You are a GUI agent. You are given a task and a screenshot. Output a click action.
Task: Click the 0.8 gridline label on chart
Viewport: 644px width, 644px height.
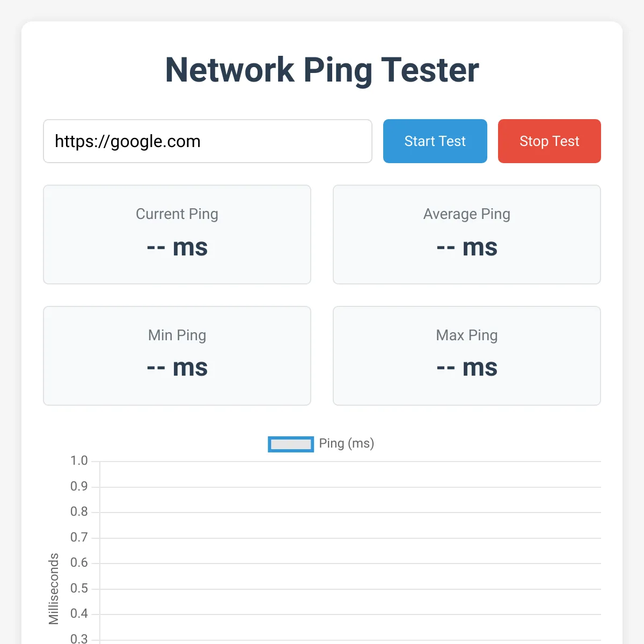pos(79,512)
